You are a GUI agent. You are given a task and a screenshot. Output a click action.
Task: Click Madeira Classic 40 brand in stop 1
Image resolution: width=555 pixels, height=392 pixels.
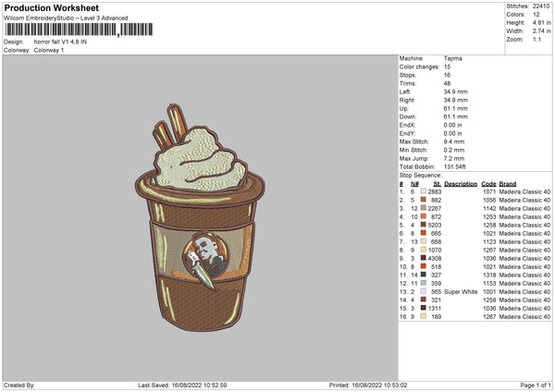524,191
